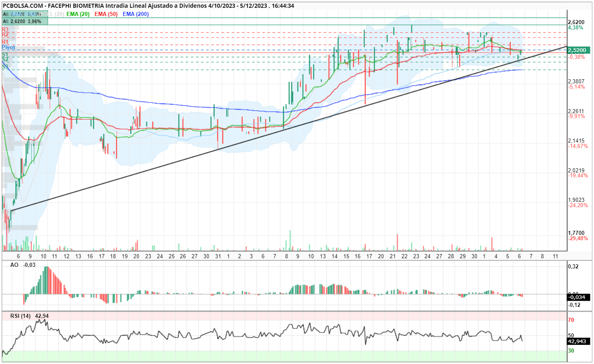This screenshot has height=364, width=594.
Task: Click the R2 resistance level label
Action: [x=5, y=35]
